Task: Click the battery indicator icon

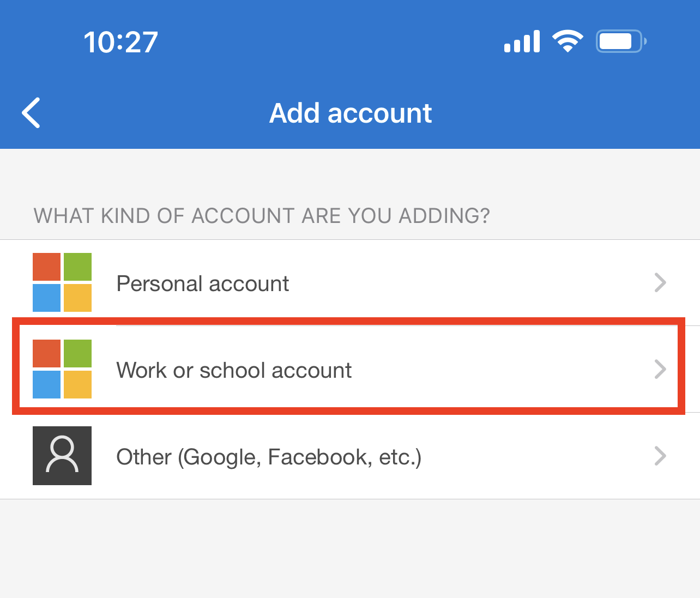Action: [x=620, y=41]
